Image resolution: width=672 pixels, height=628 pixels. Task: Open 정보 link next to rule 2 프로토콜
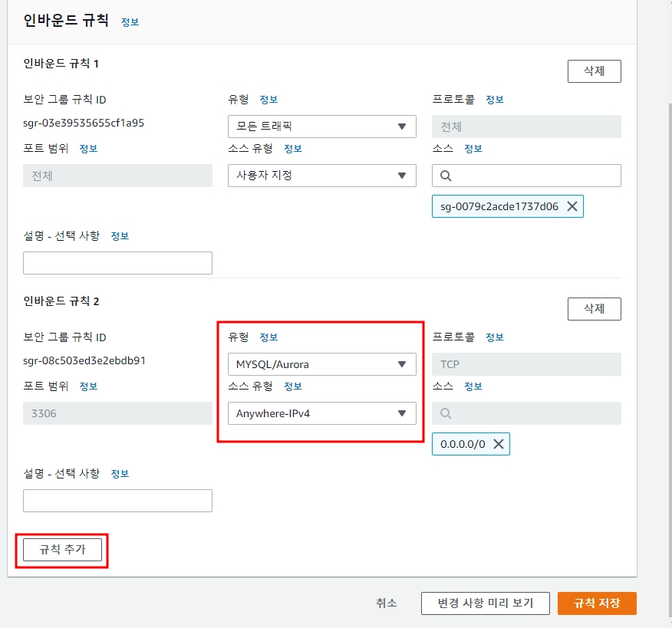(495, 337)
